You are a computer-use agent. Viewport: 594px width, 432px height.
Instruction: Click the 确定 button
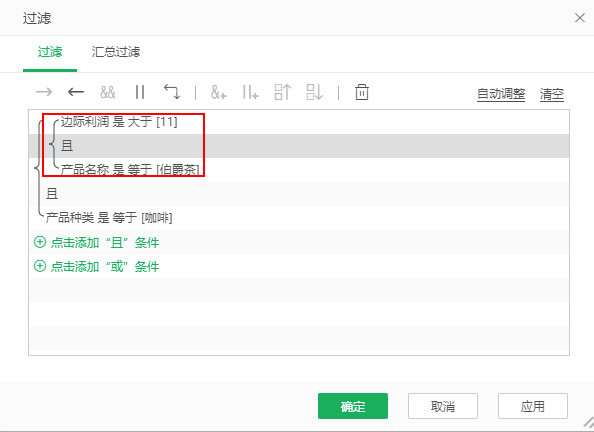coord(353,406)
